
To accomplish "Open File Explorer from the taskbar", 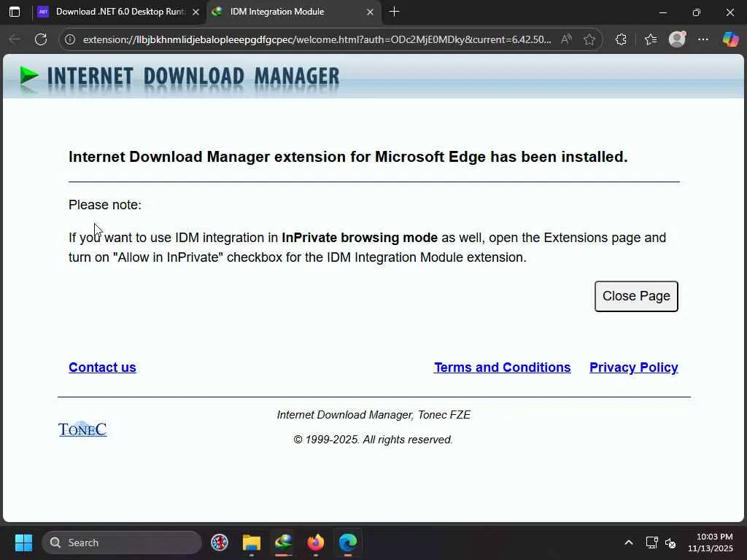I will coord(252,542).
